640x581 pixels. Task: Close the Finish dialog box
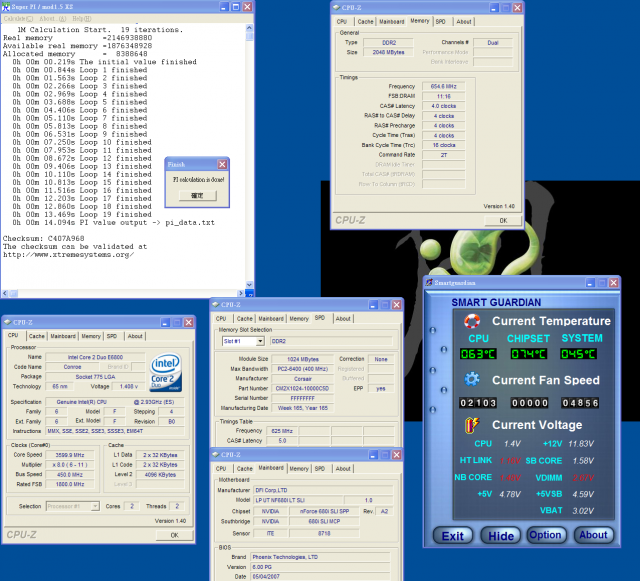coord(222,164)
